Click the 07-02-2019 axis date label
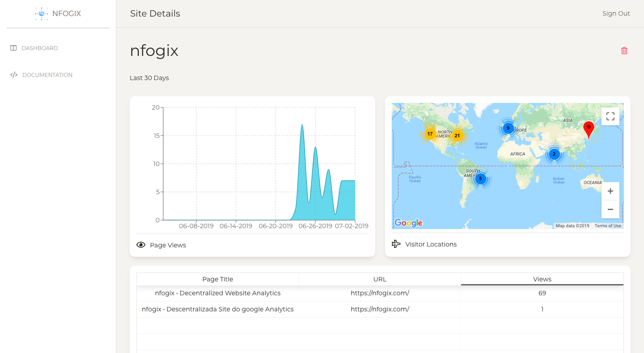 [x=352, y=226]
